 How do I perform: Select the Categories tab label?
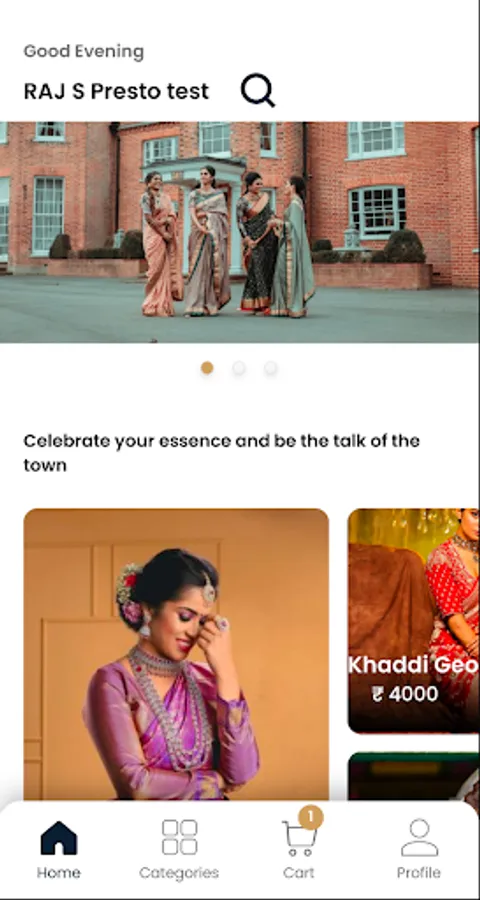[179, 873]
